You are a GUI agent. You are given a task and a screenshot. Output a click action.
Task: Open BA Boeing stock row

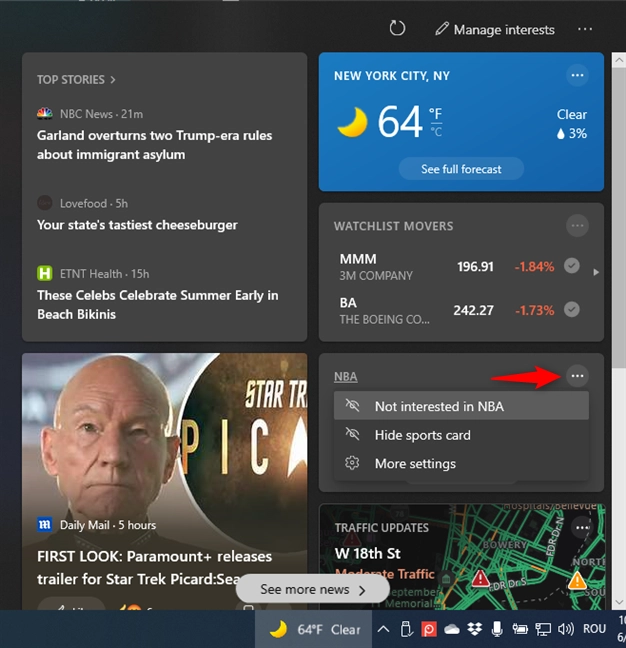(x=446, y=310)
